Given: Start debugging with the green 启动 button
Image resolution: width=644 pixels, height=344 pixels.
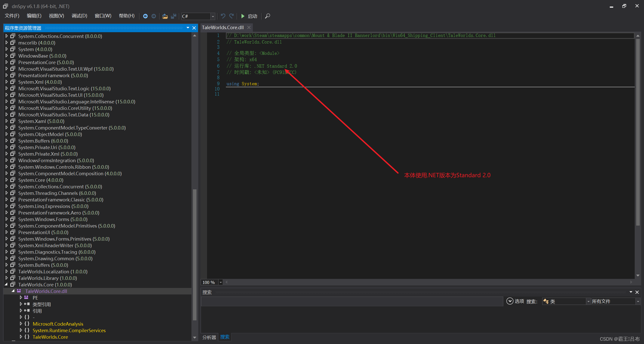Looking at the screenshot, I should click(249, 16).
